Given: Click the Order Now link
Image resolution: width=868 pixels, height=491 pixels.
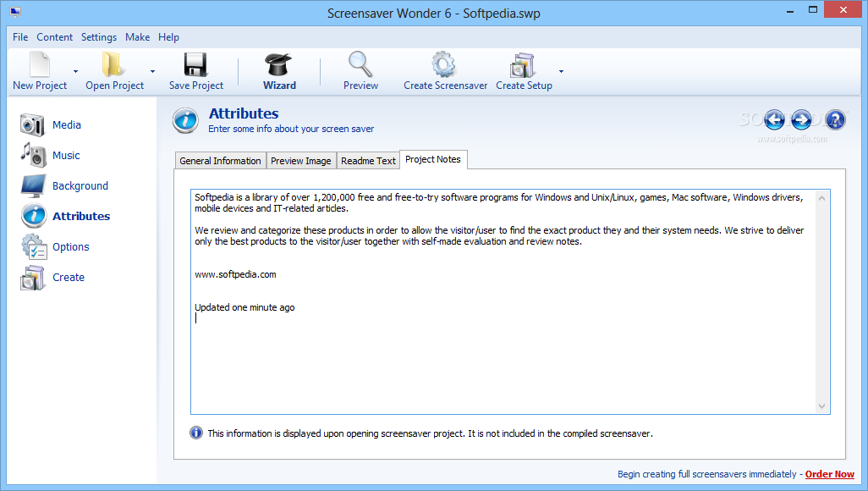Looking at the screenshot, I should (829, 474).
